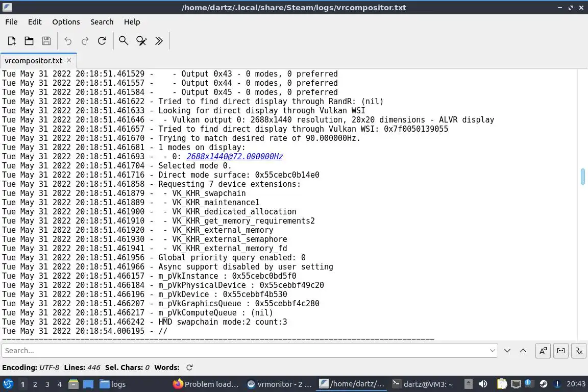Screen dimensions: 588x392
Task: Find next match with down chevron
Action: pos(507,350)
